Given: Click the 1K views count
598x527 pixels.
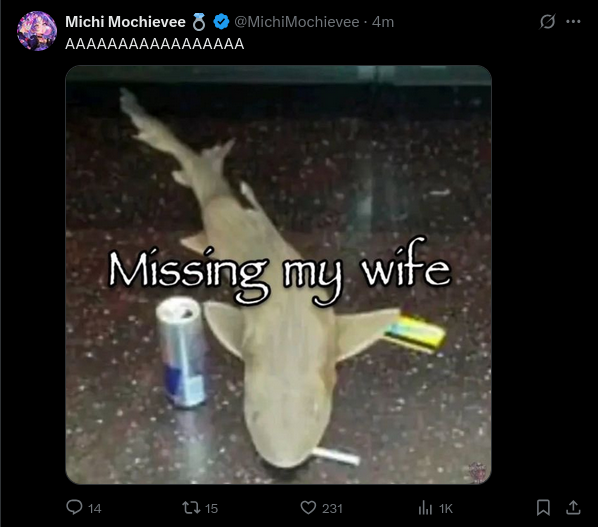Looking at the screenshot, I should (445, 509).
